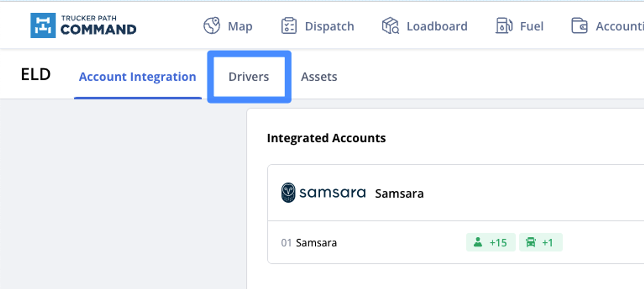
Task: Click the samsara wordmark in account card
Action: tap(333, 193)
